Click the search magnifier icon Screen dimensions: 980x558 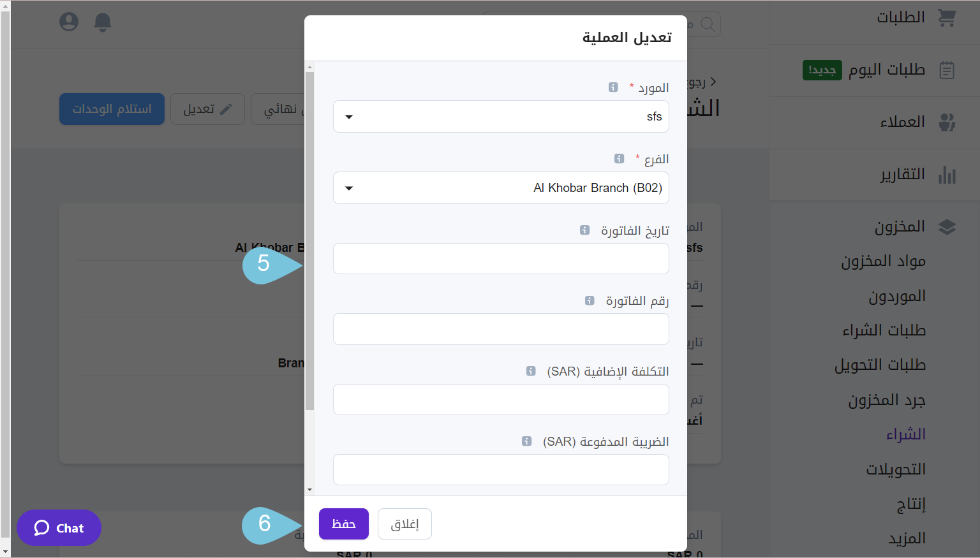708,24
